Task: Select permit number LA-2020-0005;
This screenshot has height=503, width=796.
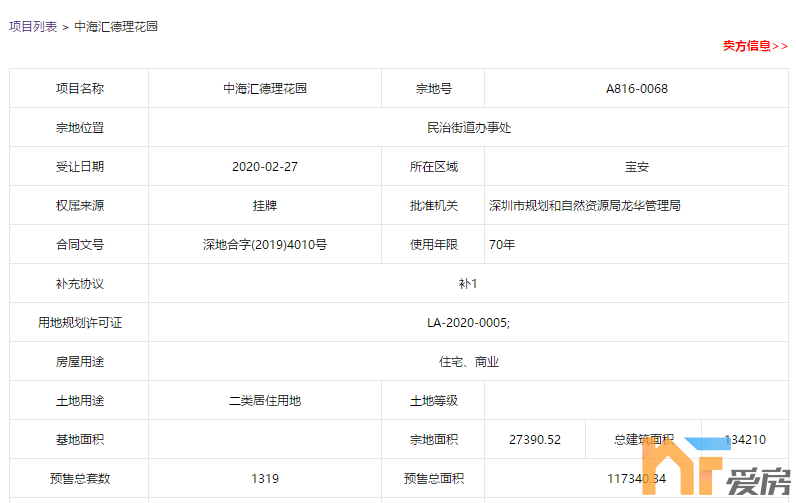Action: pos(469,323)
